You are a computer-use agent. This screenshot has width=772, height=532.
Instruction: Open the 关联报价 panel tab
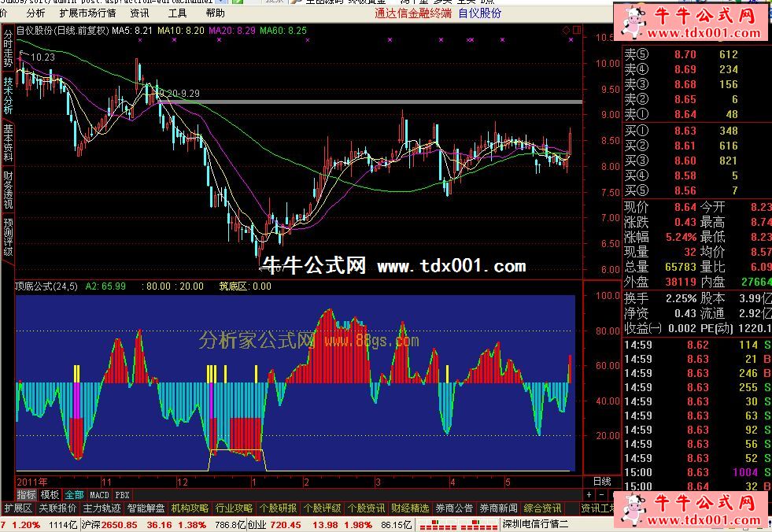57,508
